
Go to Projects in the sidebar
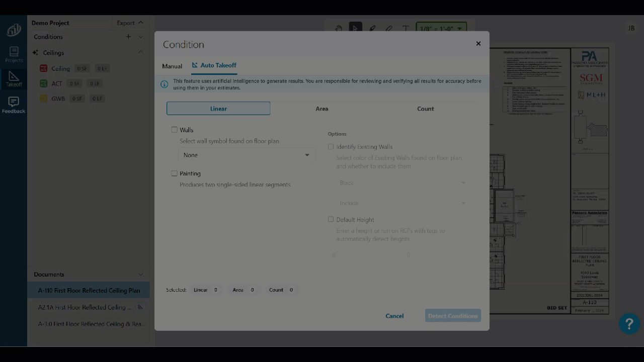point(14,55)
